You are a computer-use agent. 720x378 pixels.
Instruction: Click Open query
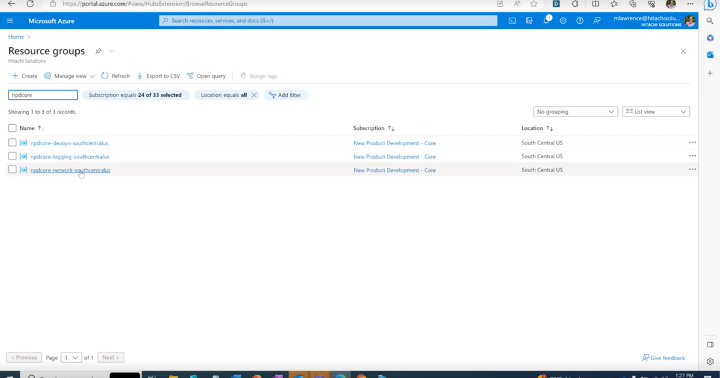(x=206, y=76)
